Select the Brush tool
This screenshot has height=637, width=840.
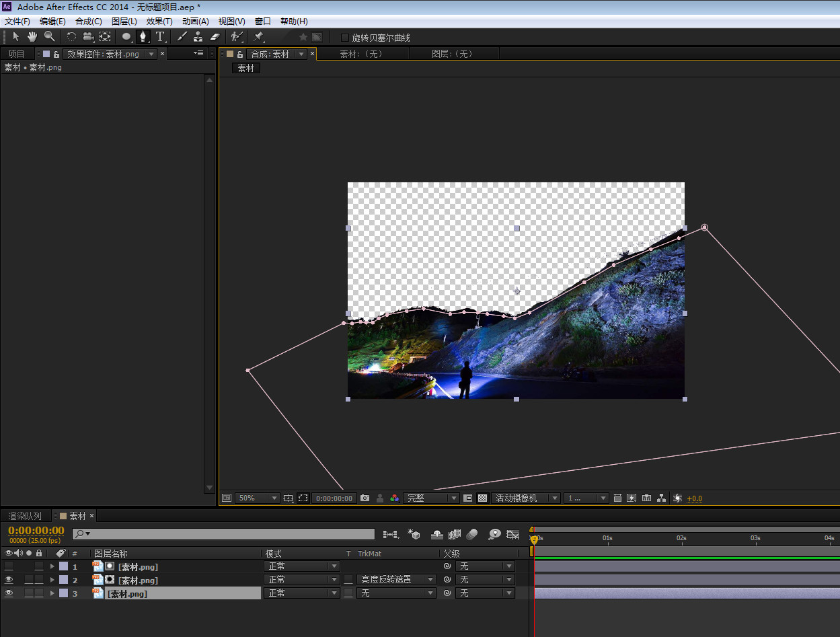(x=182, y=37)
